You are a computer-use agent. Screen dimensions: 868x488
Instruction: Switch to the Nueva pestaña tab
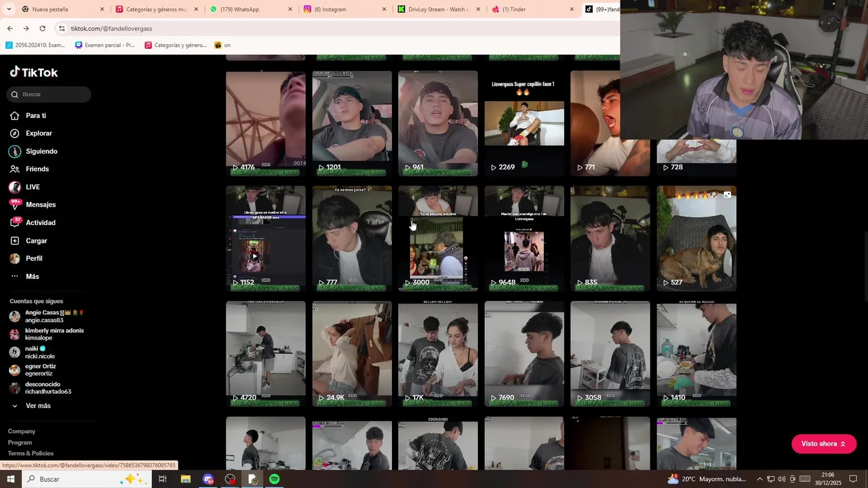pyautogui.click(x=61, y=9)
